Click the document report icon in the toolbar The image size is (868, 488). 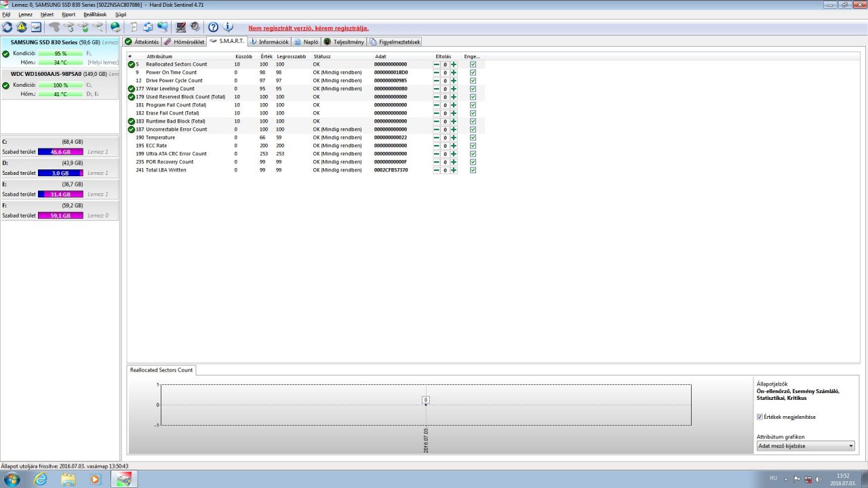(x=134, y=27)
